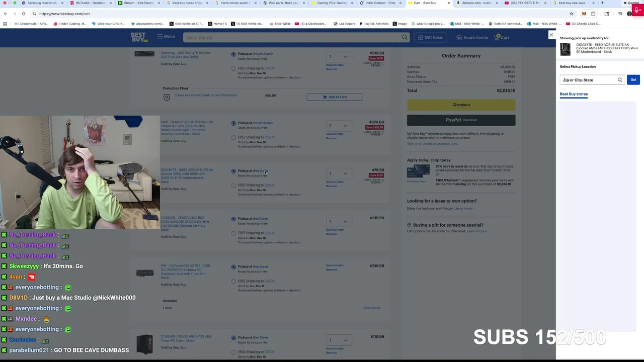The width and height of the screenshot is (644, 362).
Task: Select Pickup at Bee Cave for Gigabyte motherboard
Action: [233, 171]
